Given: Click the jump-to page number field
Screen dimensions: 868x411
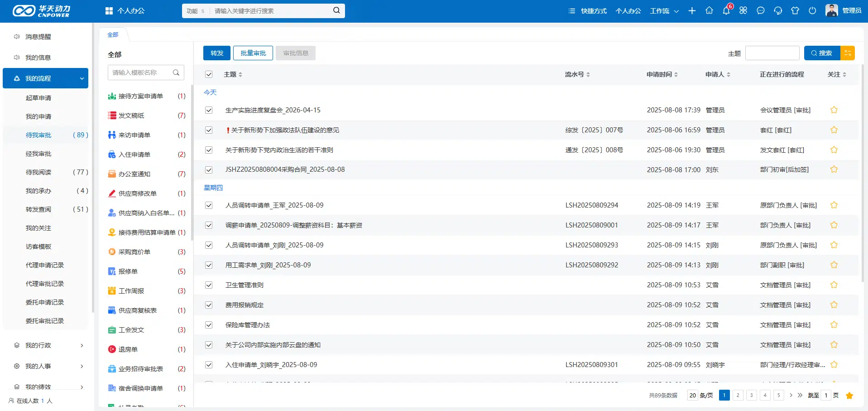Looking at the screenshot, I should (x=826, y=395).
